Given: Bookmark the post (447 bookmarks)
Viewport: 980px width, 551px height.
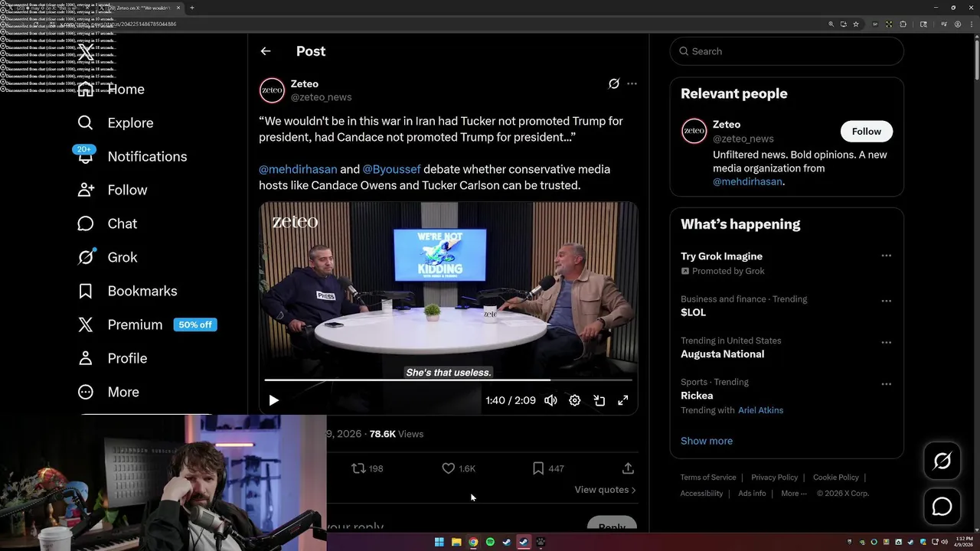Looking at the screenshot, I should (548, 468).
